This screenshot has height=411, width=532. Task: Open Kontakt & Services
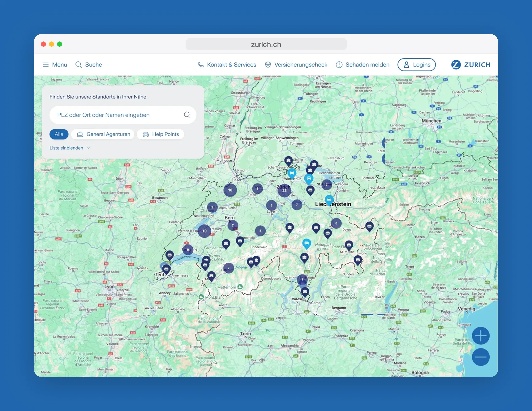(227, 65)
